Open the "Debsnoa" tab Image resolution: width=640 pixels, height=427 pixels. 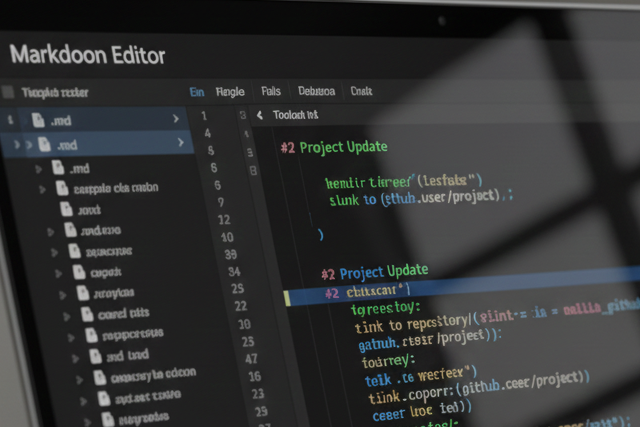pos(316,91)
